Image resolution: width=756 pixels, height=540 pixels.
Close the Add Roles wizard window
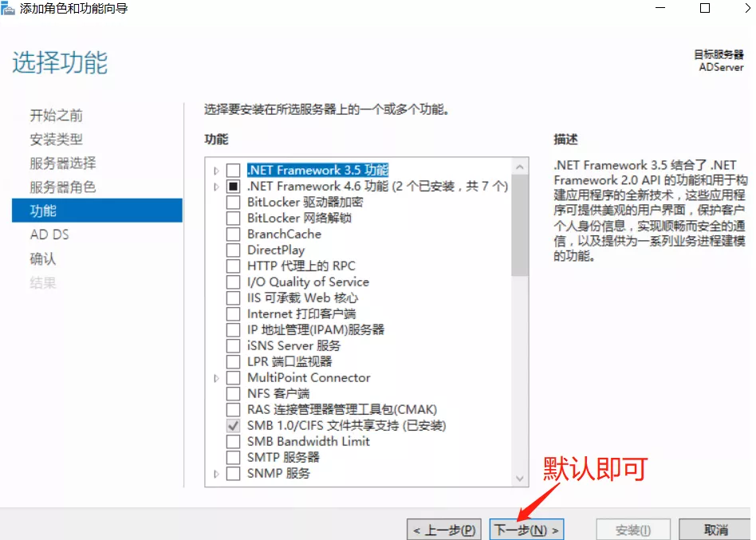click(741, 9)
